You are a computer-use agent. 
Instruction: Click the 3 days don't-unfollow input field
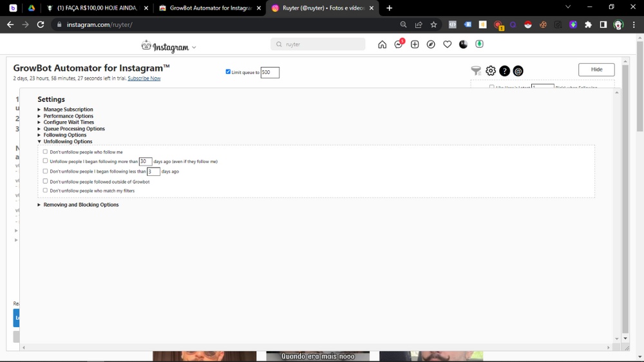pos(153,171)
